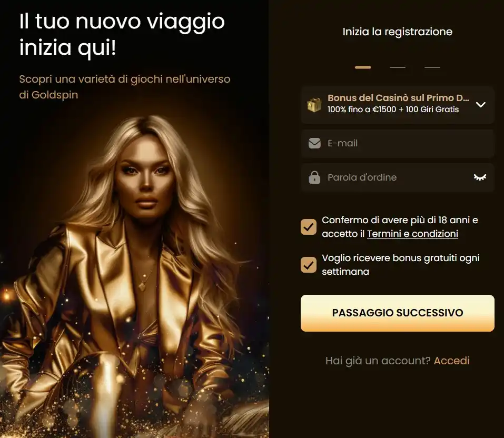Click the PASSAGGIO SUCCESSIVO button
Viewport: 504px width, 438px height.
[398, 313]
